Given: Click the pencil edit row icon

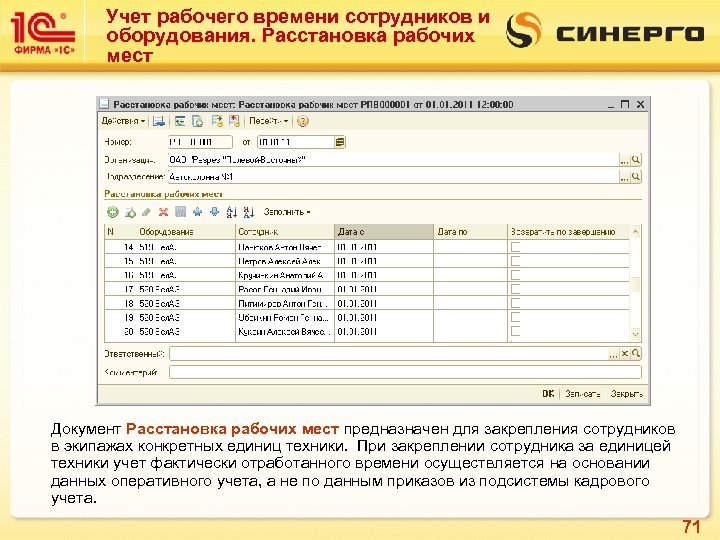Looking at the screenshot, I should (x=146, y=212).
